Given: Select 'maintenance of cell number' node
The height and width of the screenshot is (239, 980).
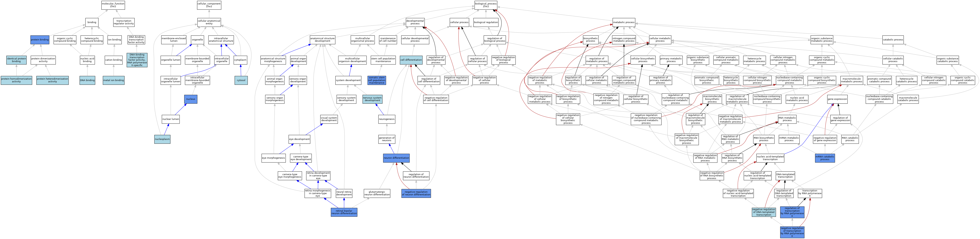Looking at the screenshot, I should 388,40.
